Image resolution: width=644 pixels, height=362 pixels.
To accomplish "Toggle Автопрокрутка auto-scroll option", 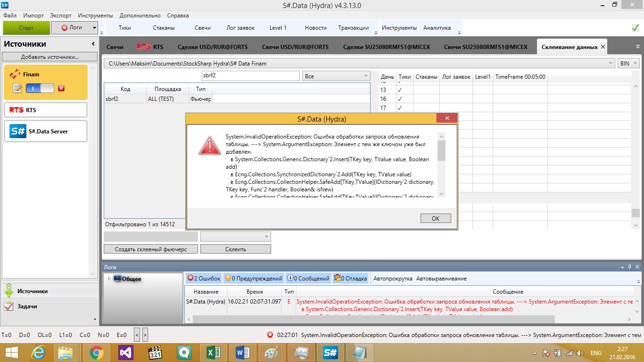I will 393,279.
